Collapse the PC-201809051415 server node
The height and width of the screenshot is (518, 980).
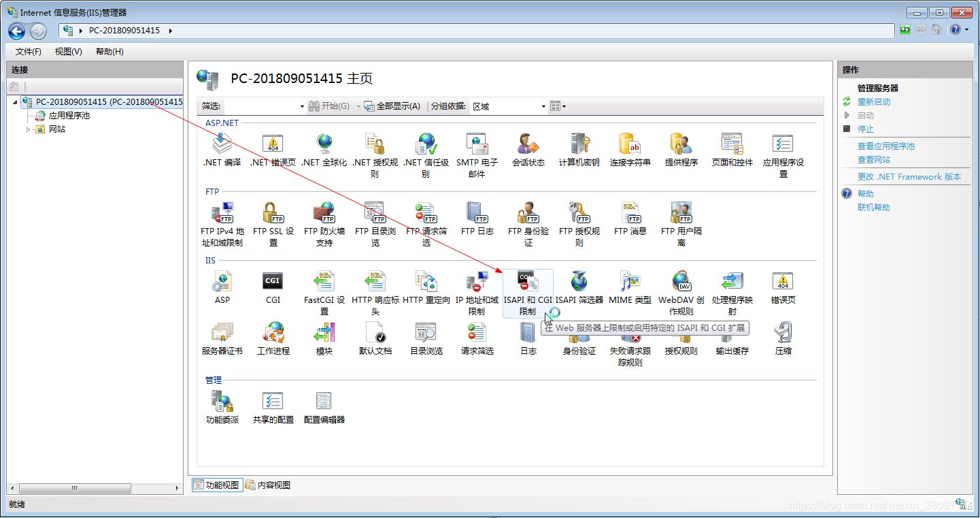click(x=16, y=102)
